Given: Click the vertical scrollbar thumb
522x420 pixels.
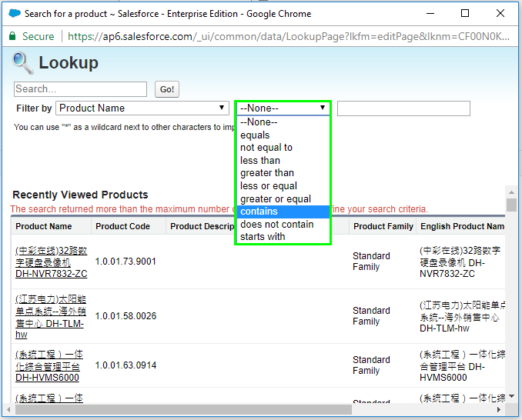Looking at the screenshot, I should pos(511,205).
